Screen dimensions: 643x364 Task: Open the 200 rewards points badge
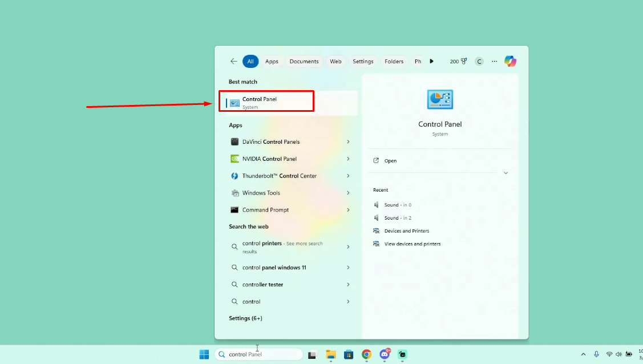pos(458,62)
